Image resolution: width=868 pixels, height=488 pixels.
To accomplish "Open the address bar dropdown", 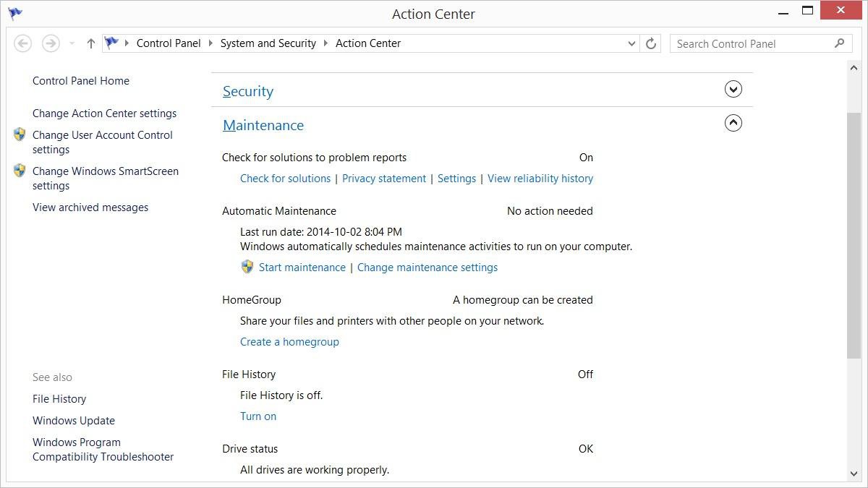I will pos(631,43).
